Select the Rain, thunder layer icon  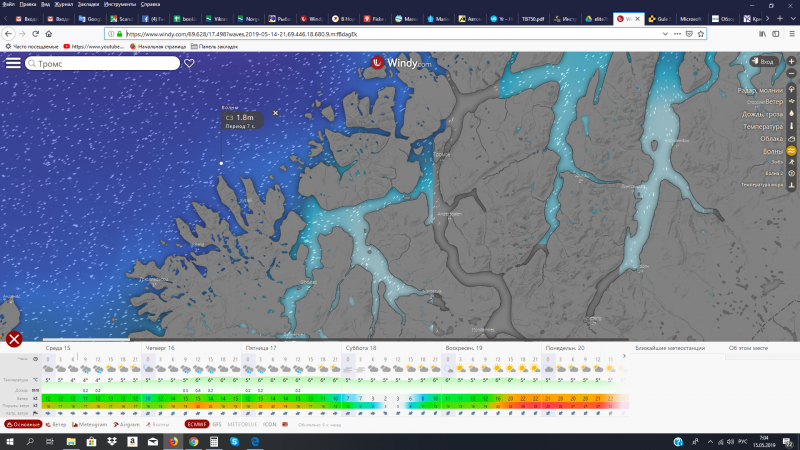(x=791, y=114)
